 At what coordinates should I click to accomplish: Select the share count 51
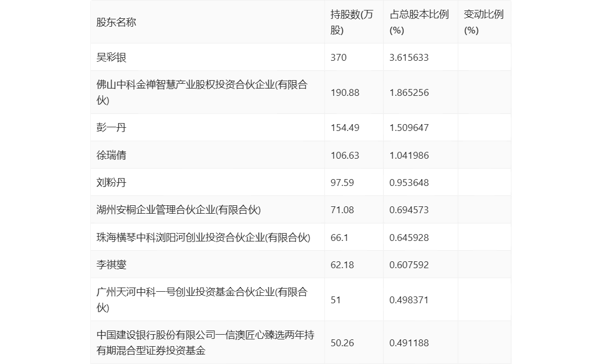pyautogui.click(x=336, y=300)
